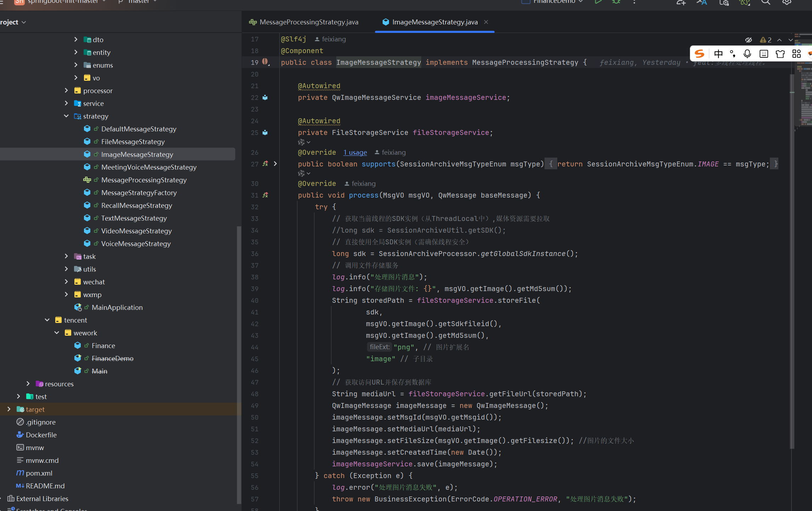Click the project panel scrollbar
The image size is (812, 511).
[239, 365]
